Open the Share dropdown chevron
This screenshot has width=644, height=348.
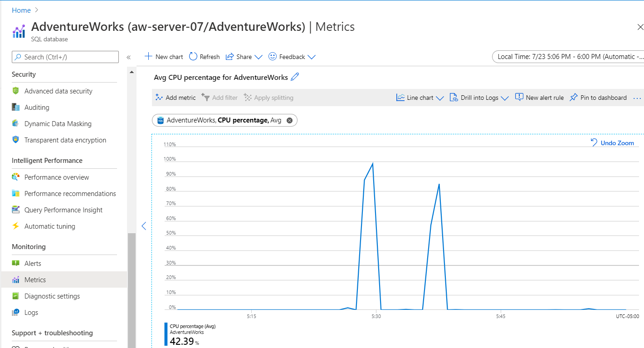259,57
